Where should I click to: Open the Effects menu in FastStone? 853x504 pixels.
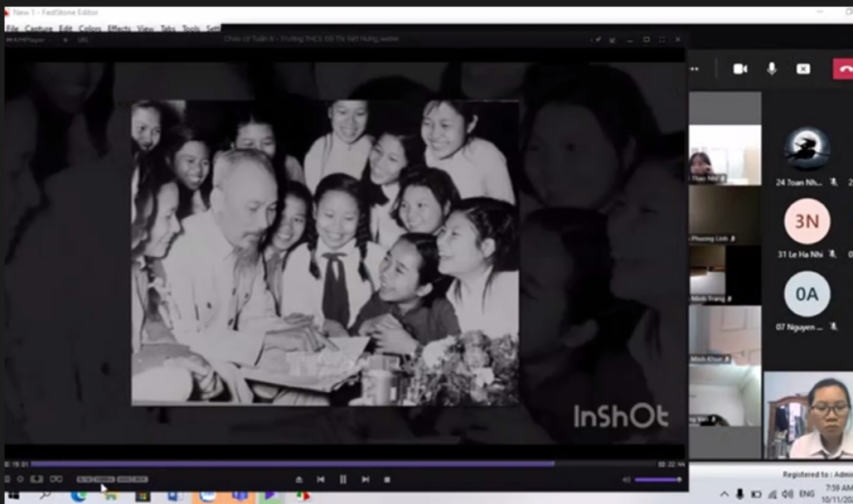[x=119, y=28]
